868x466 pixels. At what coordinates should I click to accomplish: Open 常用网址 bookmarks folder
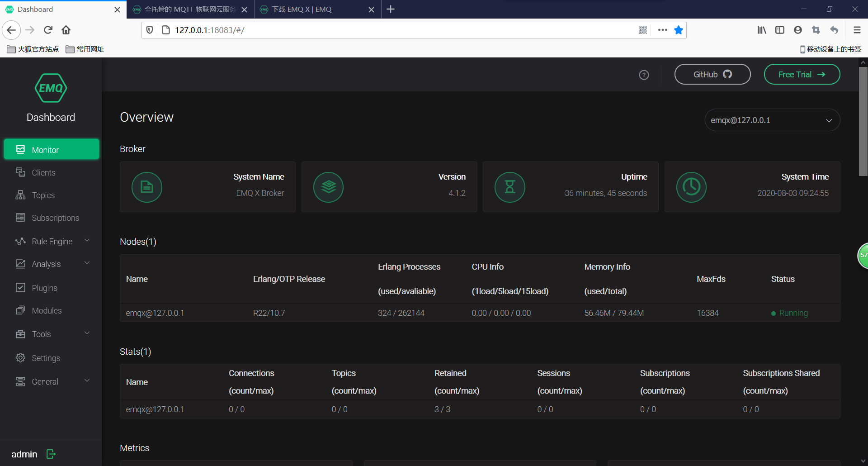(x=85, y=49)
